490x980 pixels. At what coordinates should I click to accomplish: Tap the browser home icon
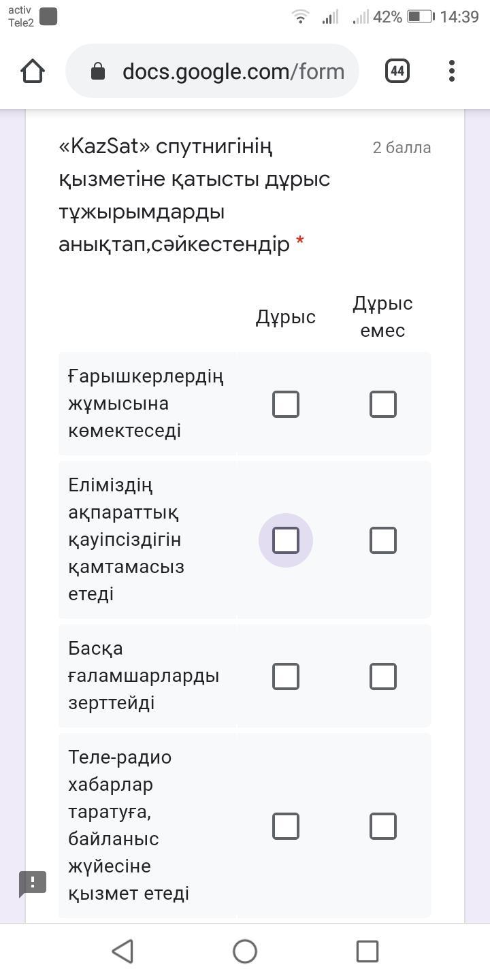pyautogui.click(x=33, y=71)
